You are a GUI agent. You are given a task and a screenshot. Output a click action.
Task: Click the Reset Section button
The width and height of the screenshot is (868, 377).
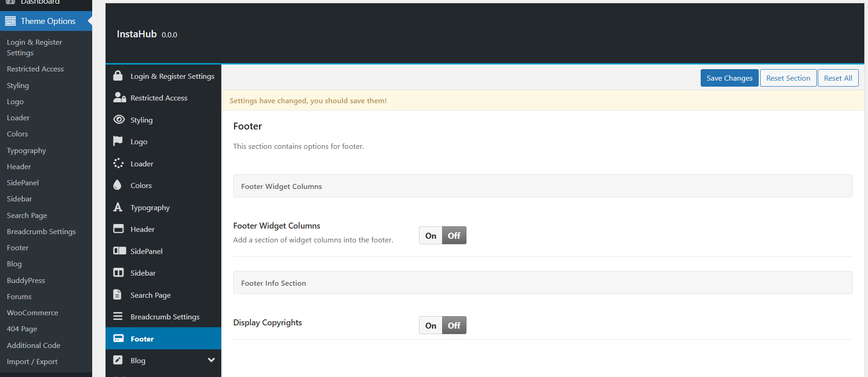[788, 78]
